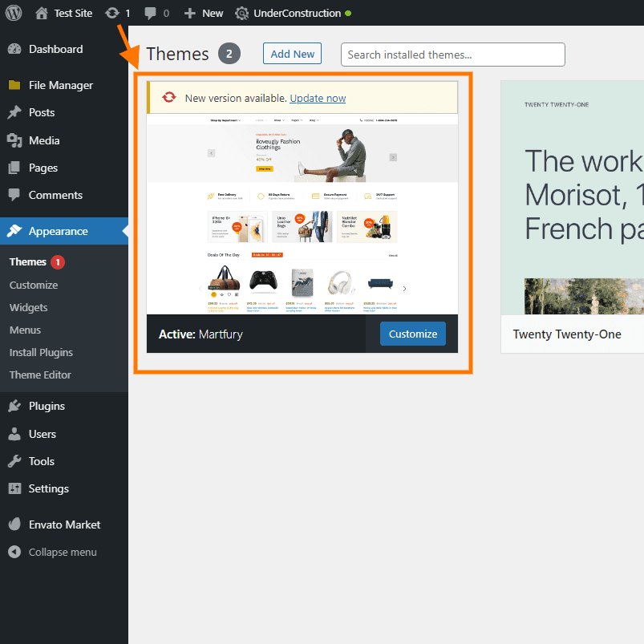Viewport: 644px width, 644px height.
Task: Click the Plugins plug icon
Action: point(14,406)
